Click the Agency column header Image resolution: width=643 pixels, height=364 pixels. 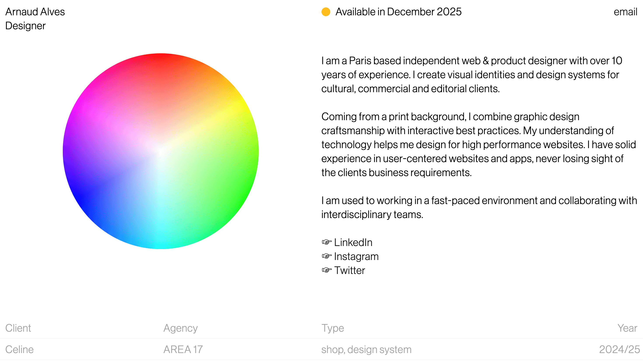180,328
